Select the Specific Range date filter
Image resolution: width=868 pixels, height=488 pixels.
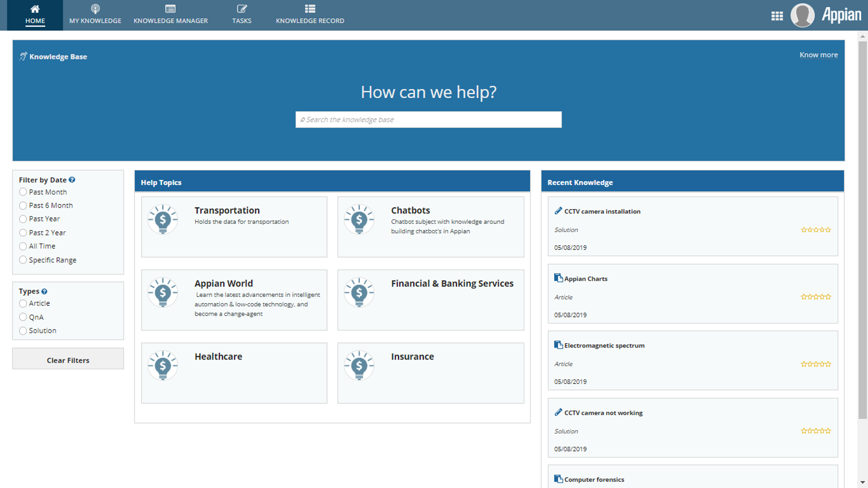click(x=23, y=260)
